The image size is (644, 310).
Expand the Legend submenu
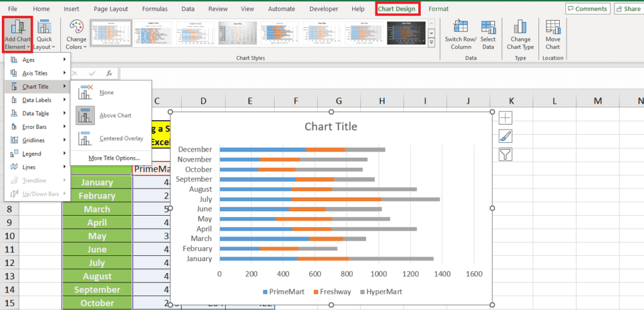pyautogui.click(x=38, y=153)
